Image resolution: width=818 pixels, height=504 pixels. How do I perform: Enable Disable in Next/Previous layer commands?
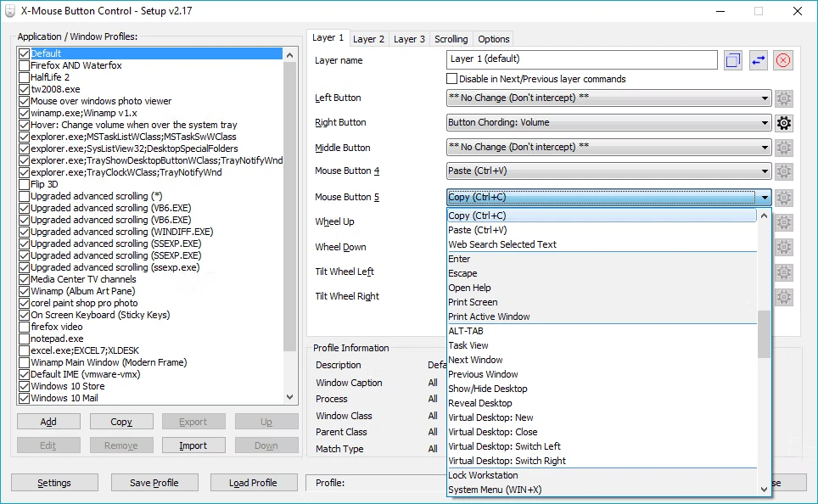click(452, 79)
